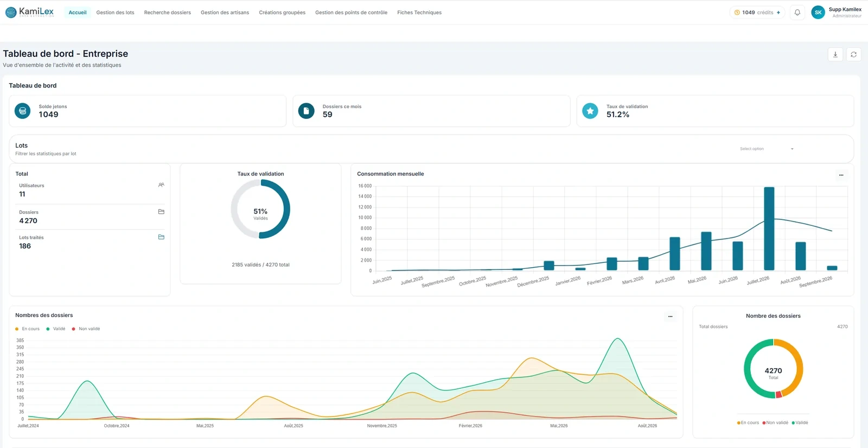Open Gestion des lots
The height and width of the screenshot is (448, 868).
[x=115, y=12]
